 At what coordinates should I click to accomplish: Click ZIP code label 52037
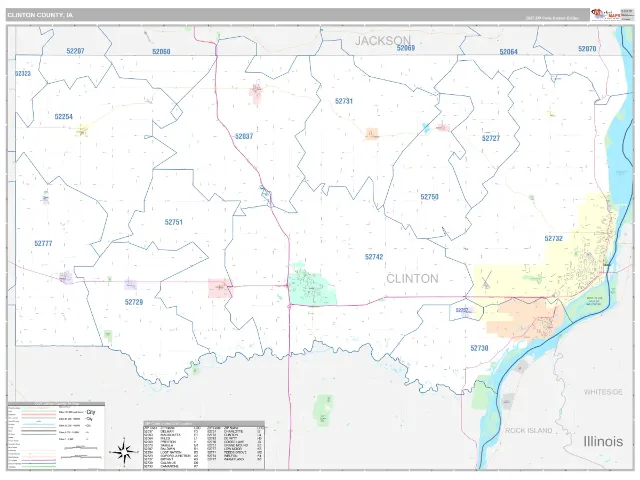coord(244,136)
